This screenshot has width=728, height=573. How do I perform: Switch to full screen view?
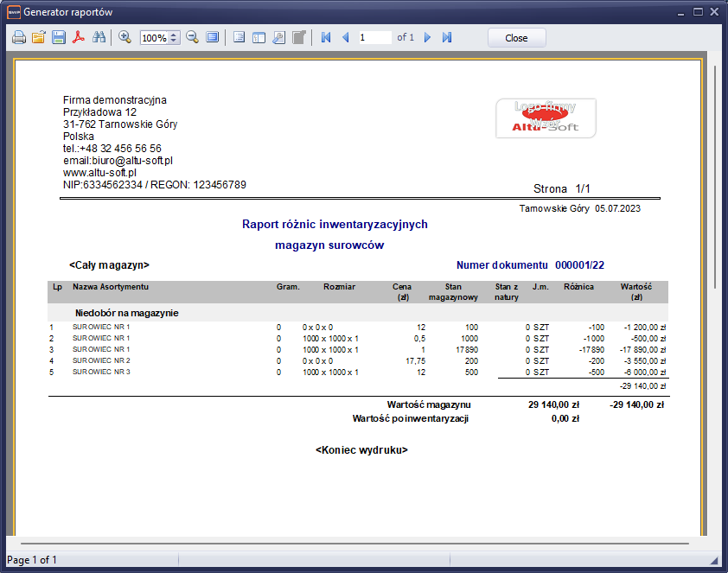pyautogui.click(x=212, y=38)
